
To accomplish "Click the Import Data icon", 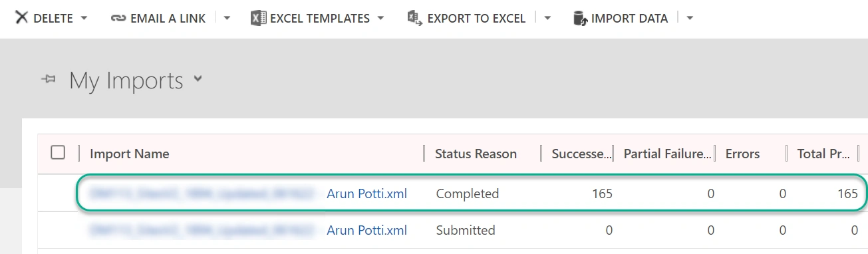I will (x=581, y=18).
